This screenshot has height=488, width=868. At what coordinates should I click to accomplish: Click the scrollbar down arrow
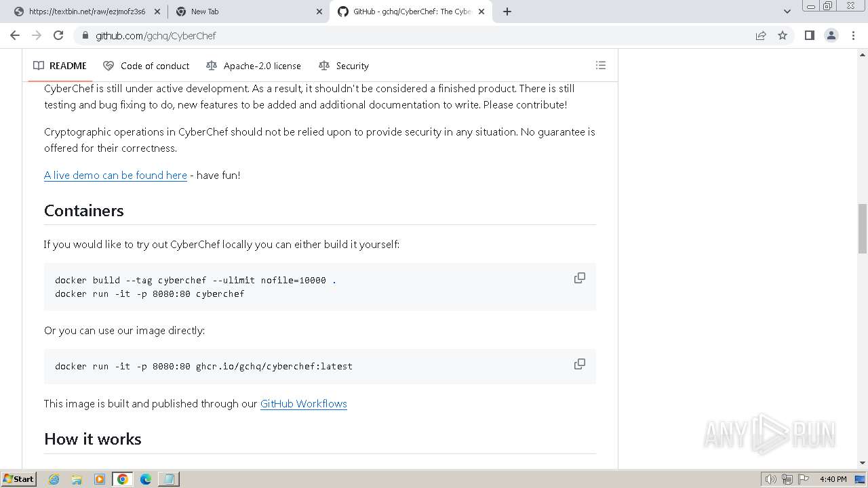pos(863,464)
